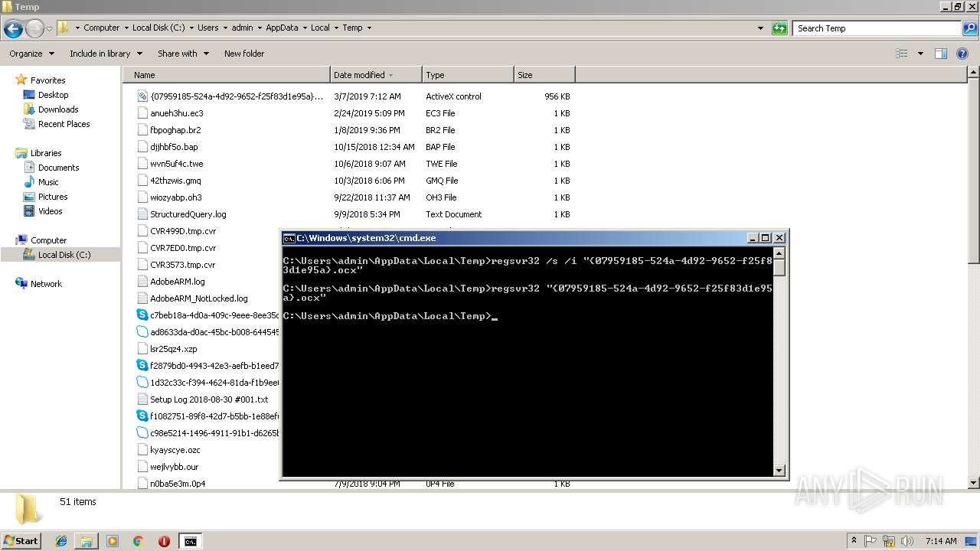
Task: Open Share with dropdown
Action: tap(183, 54)
